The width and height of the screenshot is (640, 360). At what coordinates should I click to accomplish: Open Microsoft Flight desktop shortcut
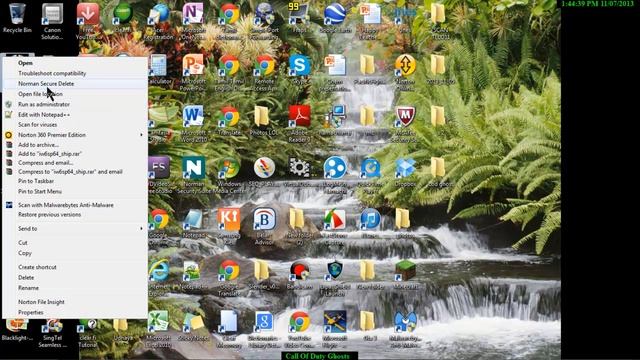335,329
